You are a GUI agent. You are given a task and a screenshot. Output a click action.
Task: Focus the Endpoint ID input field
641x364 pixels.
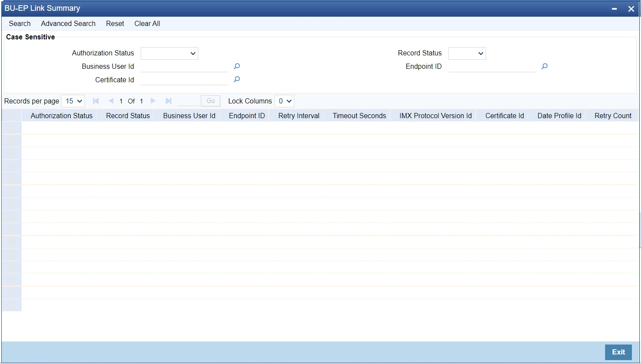(492, 66)
